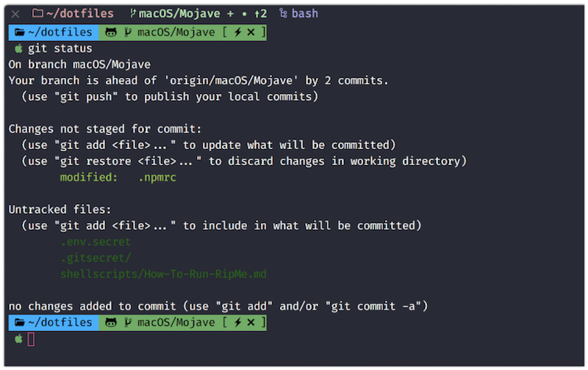Click the pink cursor at the prompt
The image size is (588, 370).
pos(31,339)
